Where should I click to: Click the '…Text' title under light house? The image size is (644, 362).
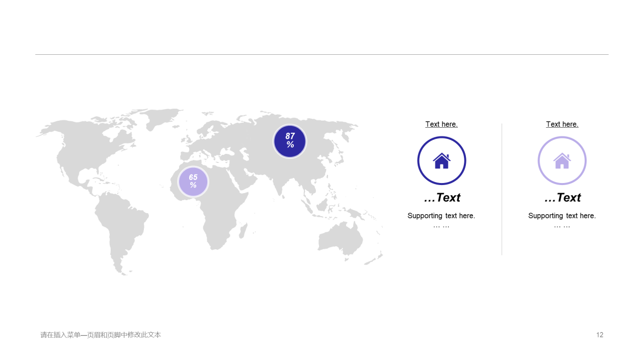[562, 198]
